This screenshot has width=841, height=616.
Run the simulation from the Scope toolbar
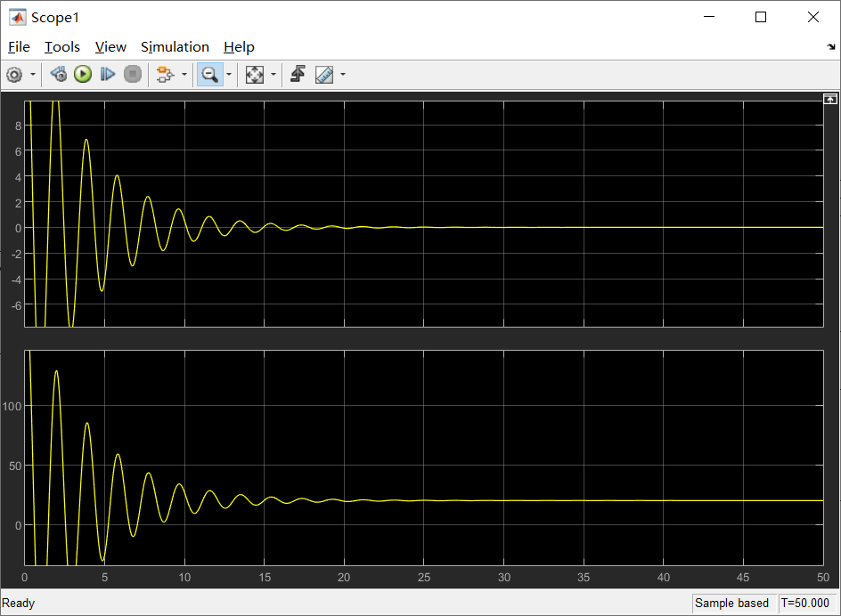(x=82, y=74)
